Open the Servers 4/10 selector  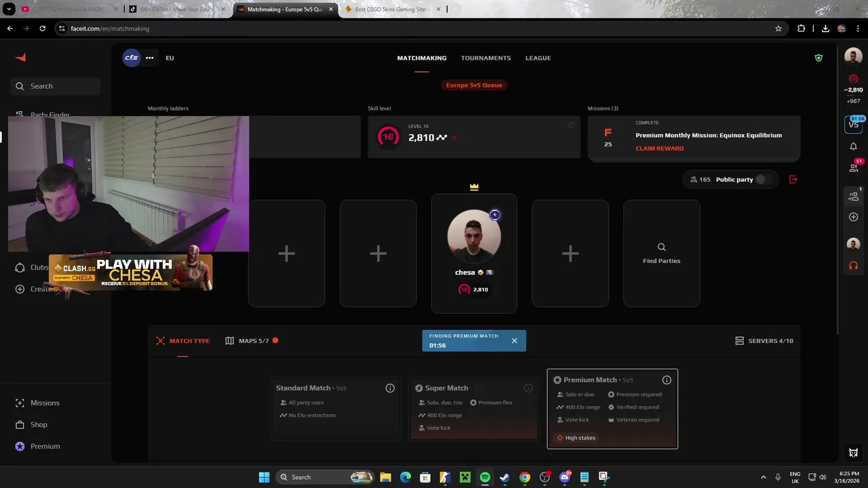pos(764,341)
